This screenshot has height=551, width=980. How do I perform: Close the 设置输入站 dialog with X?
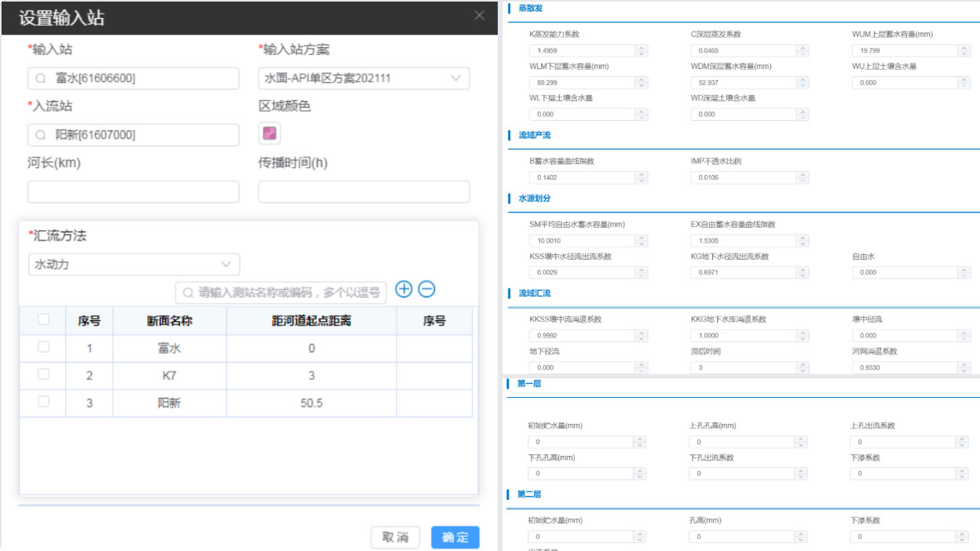[x=480, y=16]
